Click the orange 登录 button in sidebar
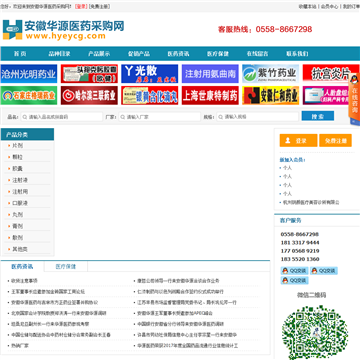This screenshot has height=360, width=360. tap(298, 140)
